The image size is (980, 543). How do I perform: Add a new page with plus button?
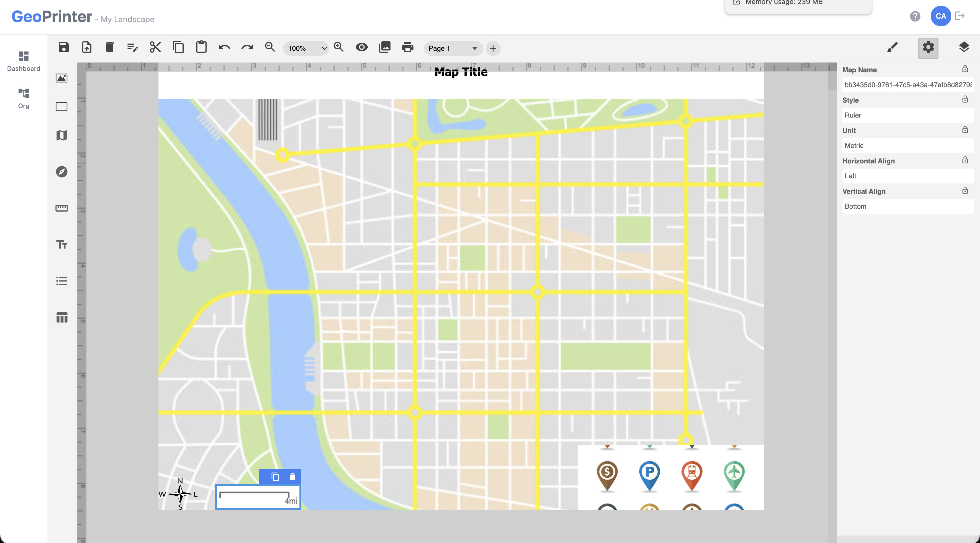click(493, 48)
